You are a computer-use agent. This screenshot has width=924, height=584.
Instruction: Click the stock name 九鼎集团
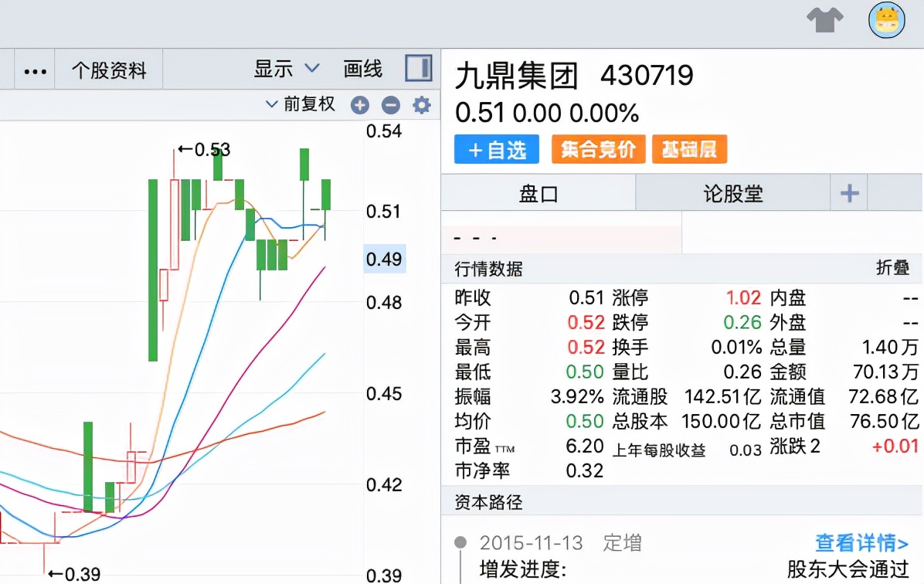[x=517, y=76]
